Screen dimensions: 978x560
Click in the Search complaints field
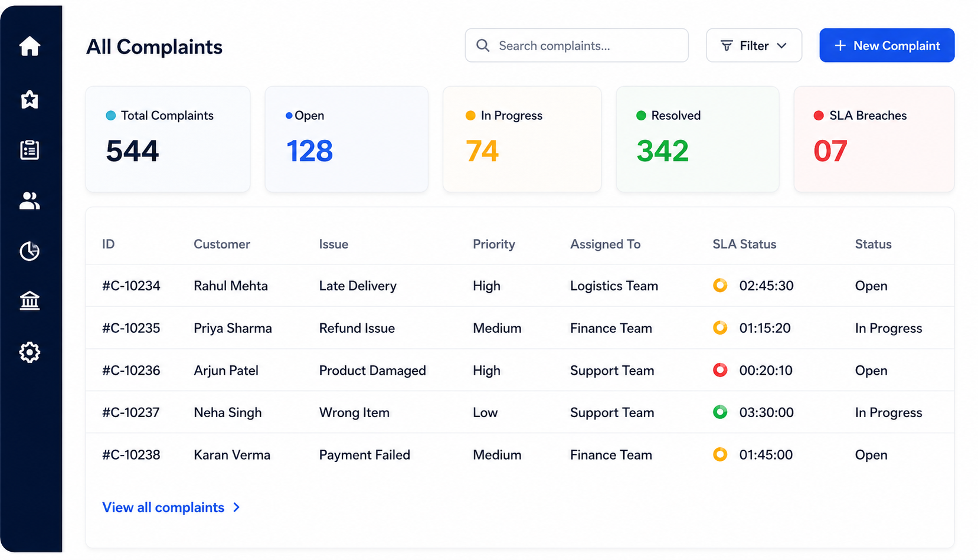pos(577,45)
